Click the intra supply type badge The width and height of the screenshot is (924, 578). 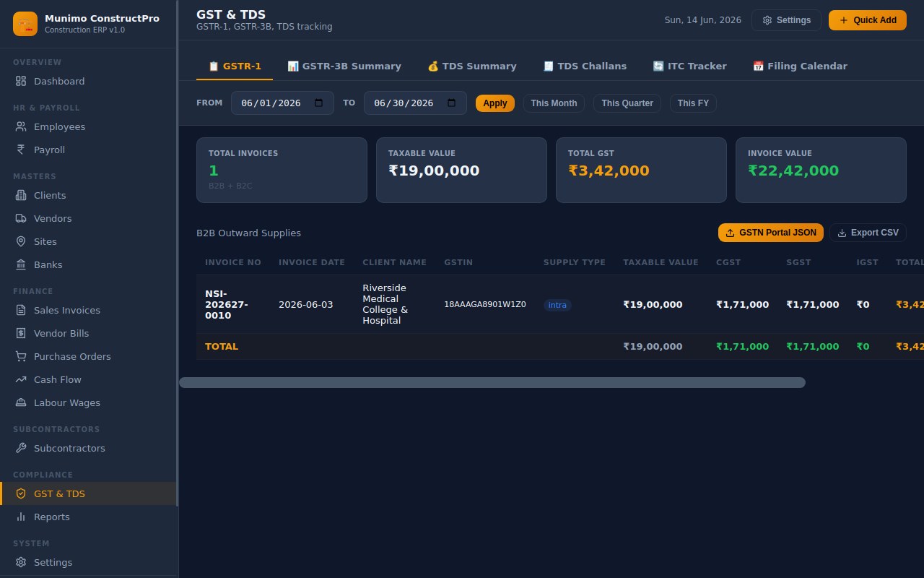557,305
